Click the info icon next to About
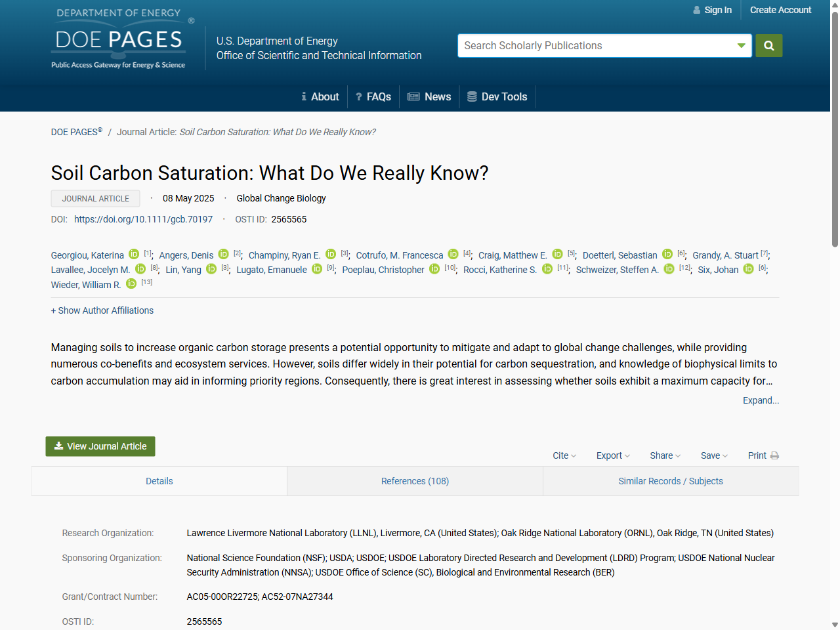The height and width of the screenshot is (630, 840). (x=304, y=96)
